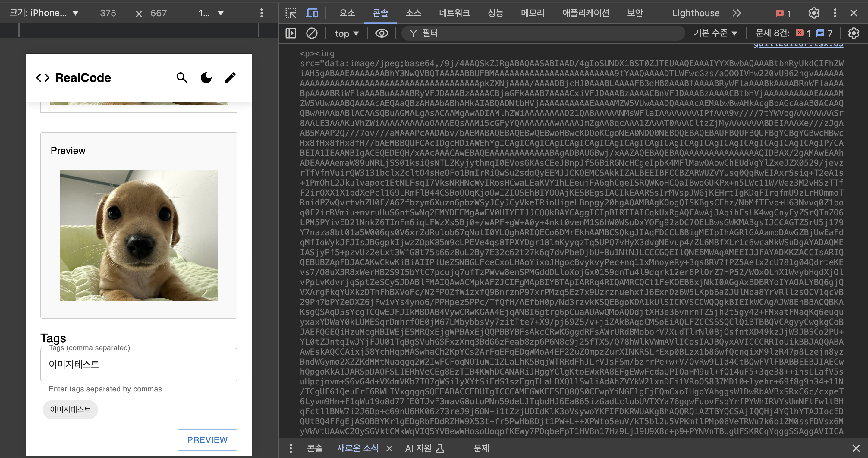This screenshot has height=458, width=868.
Task: Switch to the 요소 tab
Action: 347,13
